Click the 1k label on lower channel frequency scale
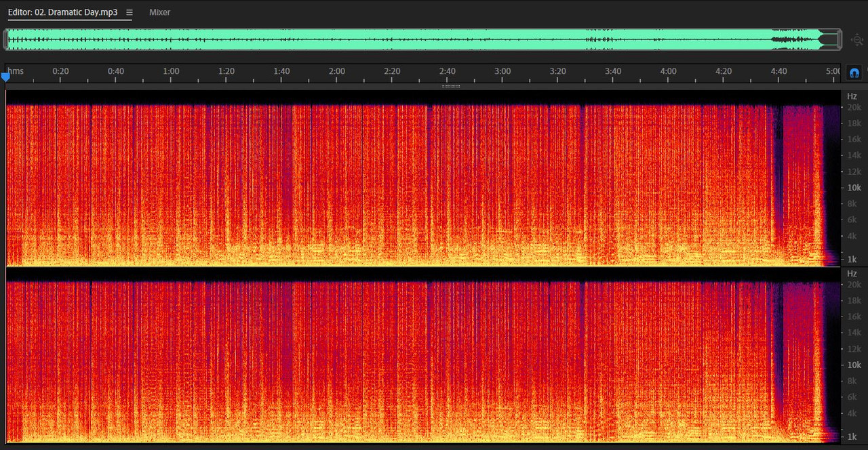The height and width of the screenshot is (450, 868). pos(852,437)
